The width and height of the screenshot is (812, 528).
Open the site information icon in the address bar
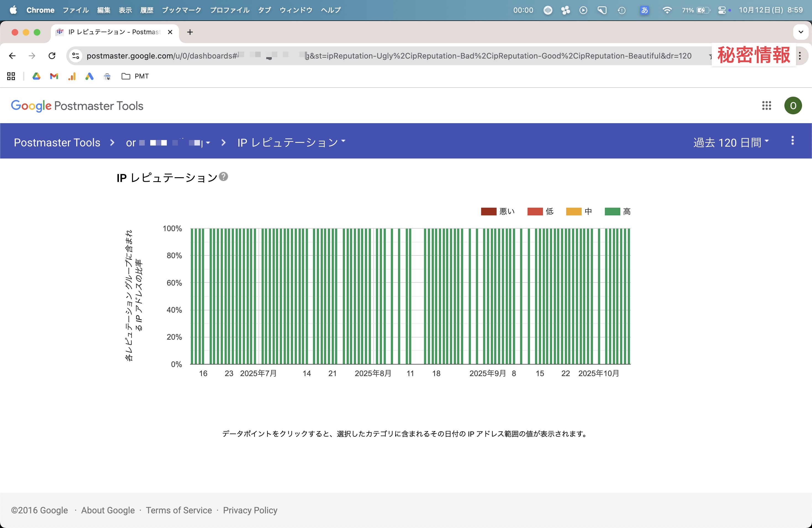[x=76, y=56]
